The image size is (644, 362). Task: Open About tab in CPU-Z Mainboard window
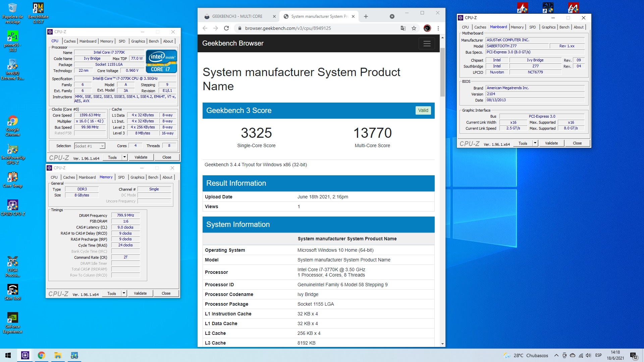point(579,27)
